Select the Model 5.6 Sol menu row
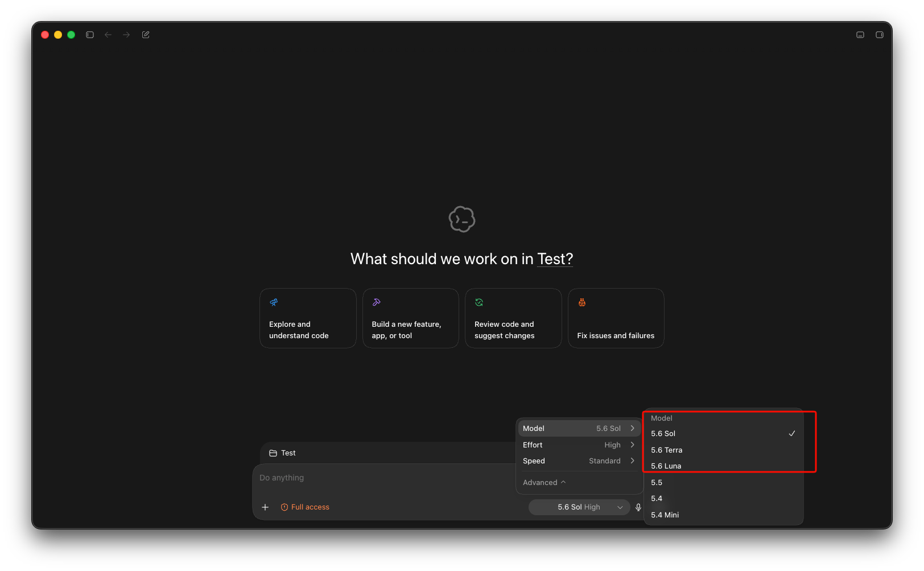Screen dimensions: 924x571 pyautogui.click(x=579, y=428)
